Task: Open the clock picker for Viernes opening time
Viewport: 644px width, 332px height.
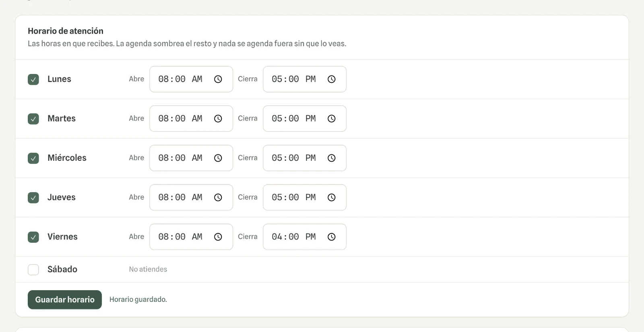Action: (218, 237)
